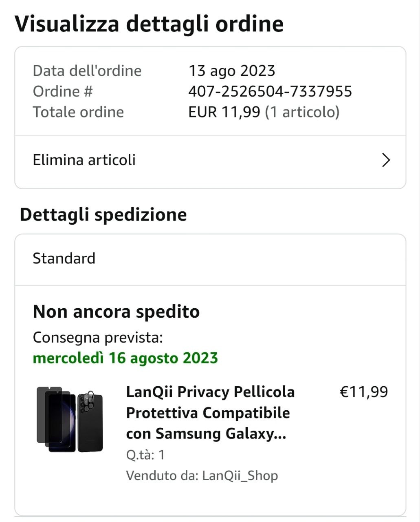Select the order number 407-2526504-7337955

[270, 91]
